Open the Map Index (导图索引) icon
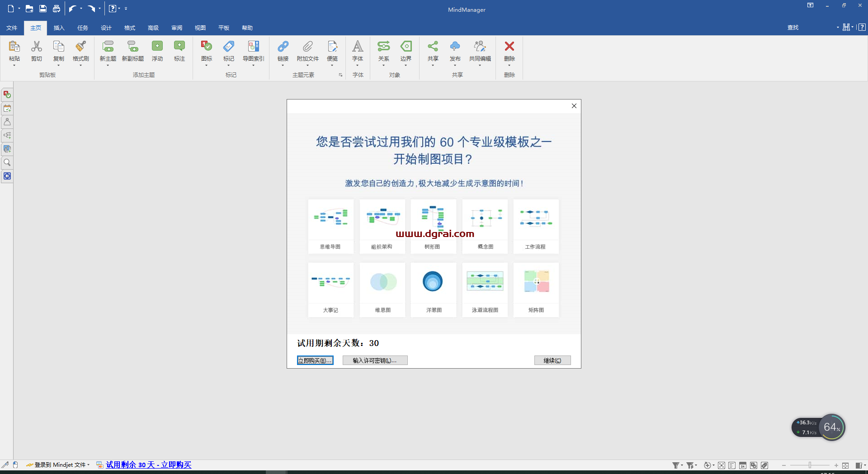The width and height of the screenshot is (868, 474). [x=254, y=46]
